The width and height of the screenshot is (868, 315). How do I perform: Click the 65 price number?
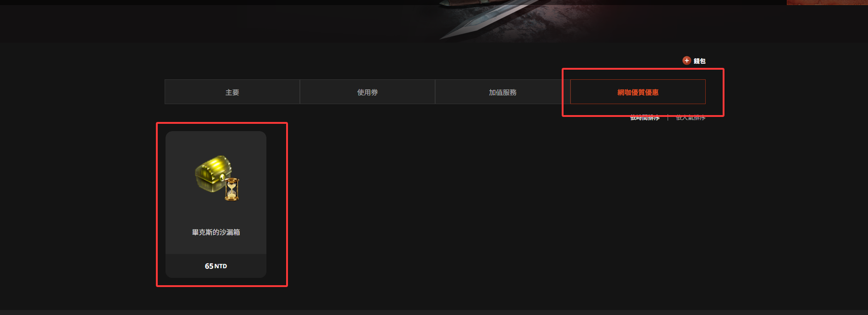click(x=209, y=266)
